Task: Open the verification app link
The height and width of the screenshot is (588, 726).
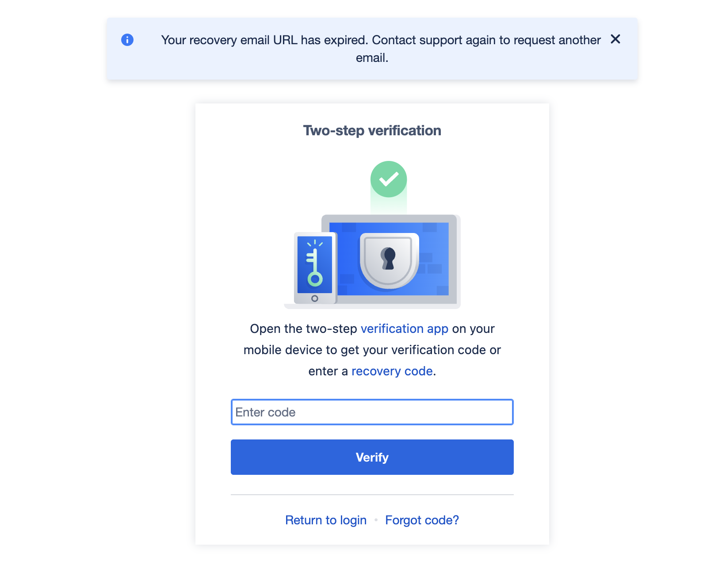Action: [x=405, y=328]
